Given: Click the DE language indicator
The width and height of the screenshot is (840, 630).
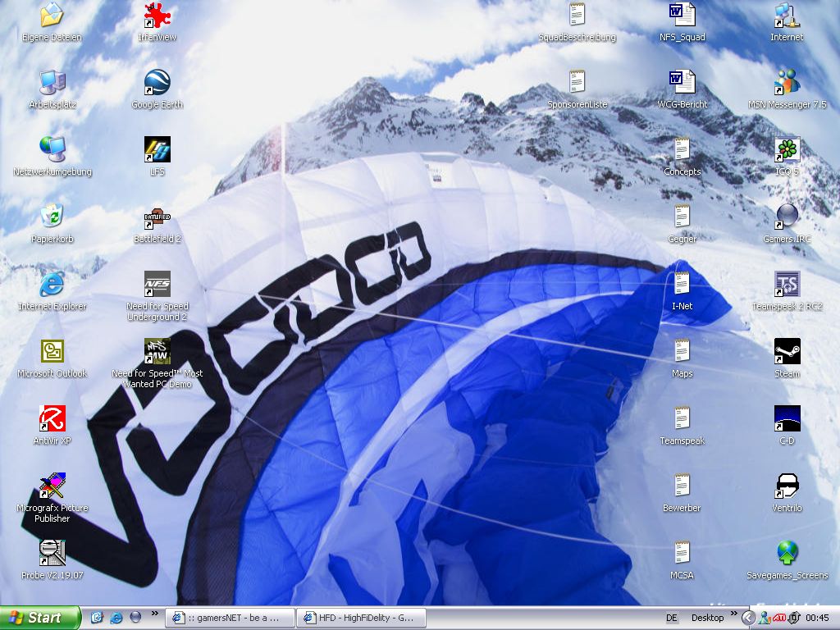Looking at the screenshot, I should [672, 618].
